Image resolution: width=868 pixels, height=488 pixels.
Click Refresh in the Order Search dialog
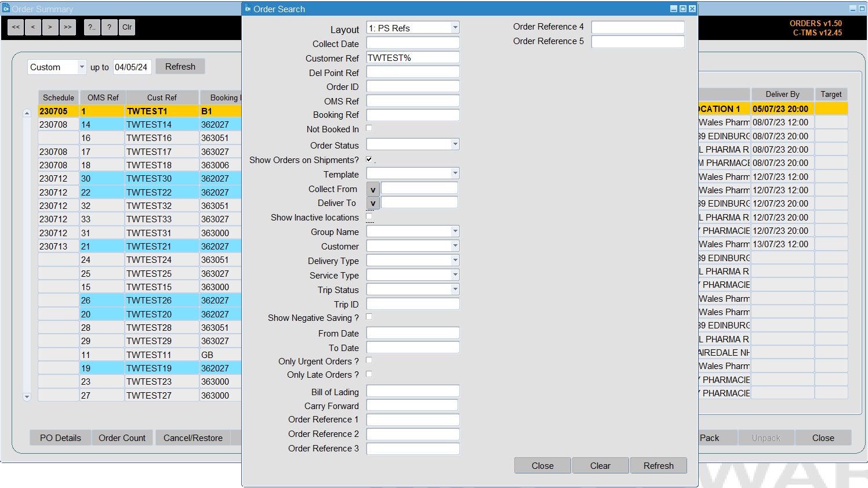659,465
